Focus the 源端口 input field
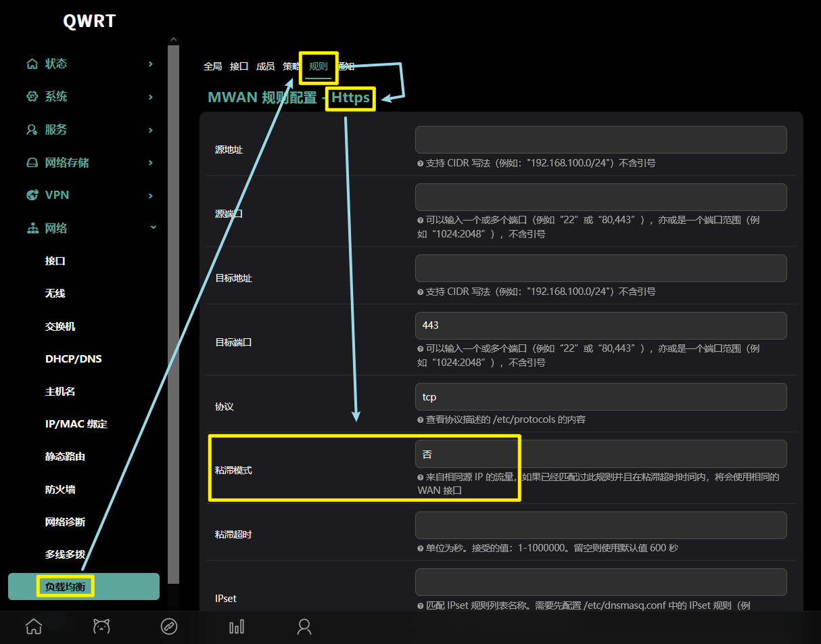Image resolution: width=821 pixels, height=644 pixels. [x=601, y=197]
